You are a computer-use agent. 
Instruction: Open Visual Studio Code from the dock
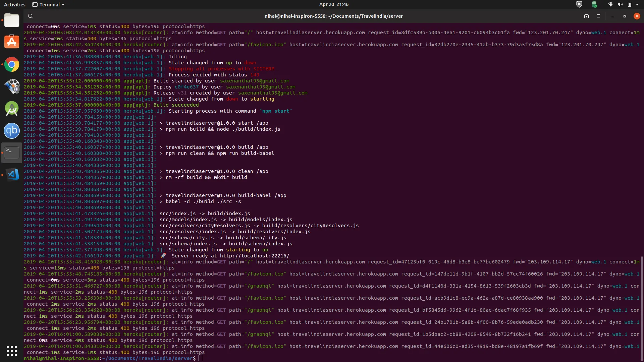pyautogui.click(x=12, y=175)
